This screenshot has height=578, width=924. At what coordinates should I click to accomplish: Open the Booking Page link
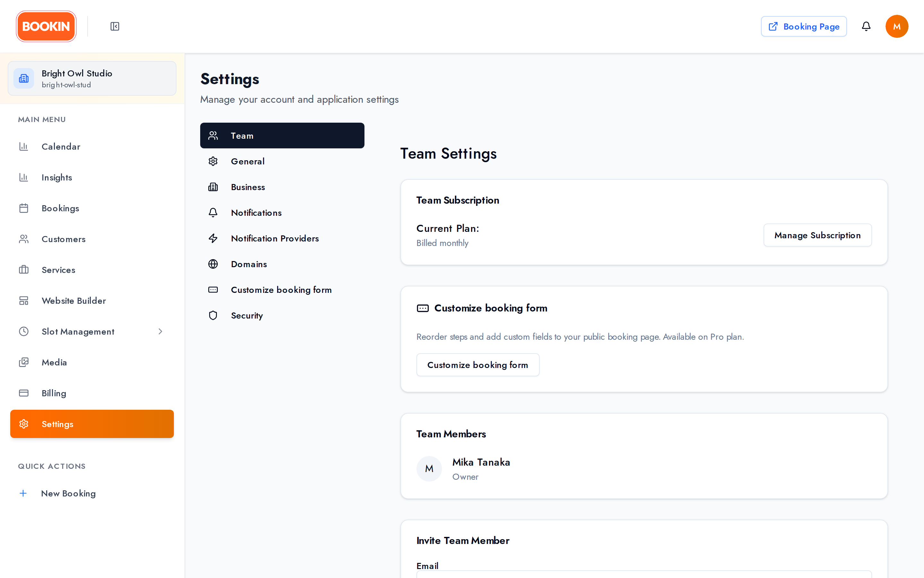pyautogui.click(x=804, y=26)
